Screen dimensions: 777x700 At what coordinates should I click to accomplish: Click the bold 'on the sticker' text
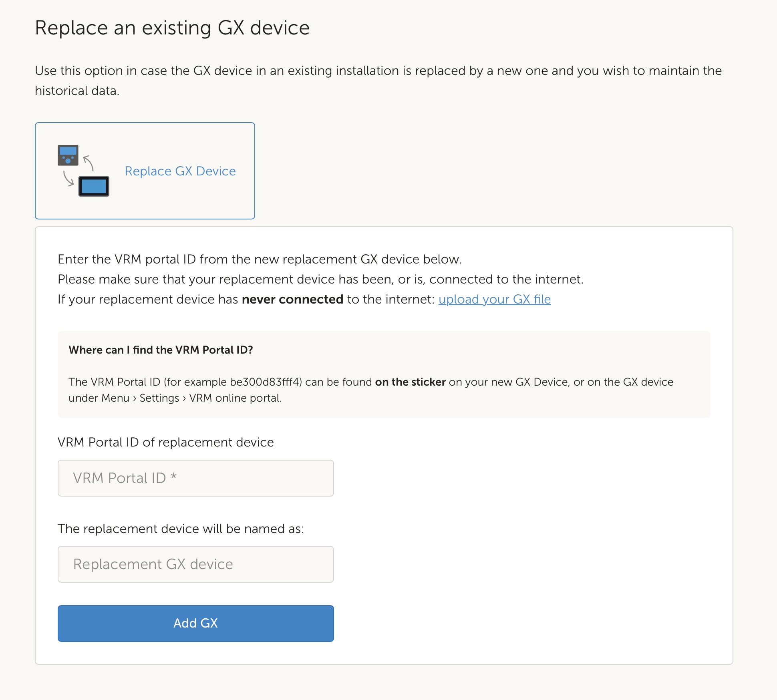click(410, 382)
